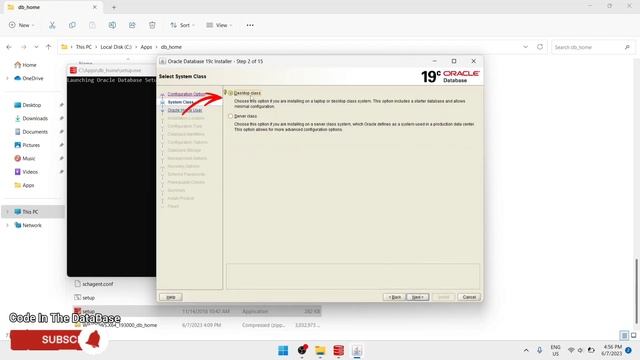The image size is (640, 360).
Task: Click the command prompt window title bar
Action: point(111,70)
